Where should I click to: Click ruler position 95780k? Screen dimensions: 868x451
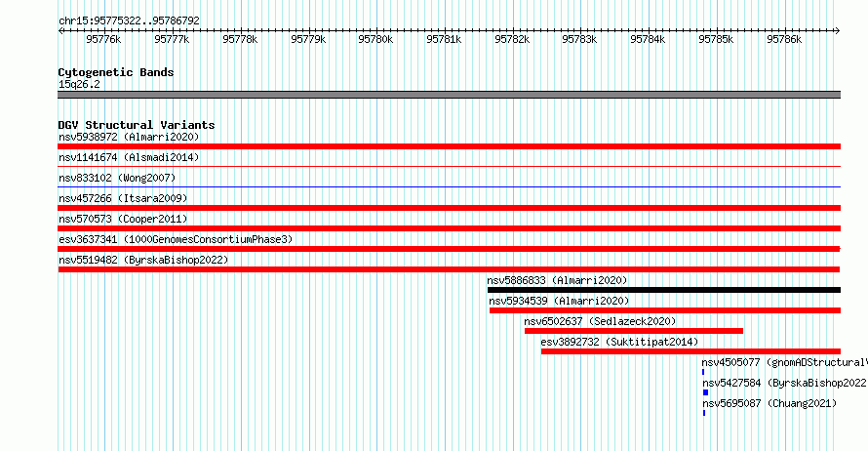pyautogui.click(x=375, y=39)
